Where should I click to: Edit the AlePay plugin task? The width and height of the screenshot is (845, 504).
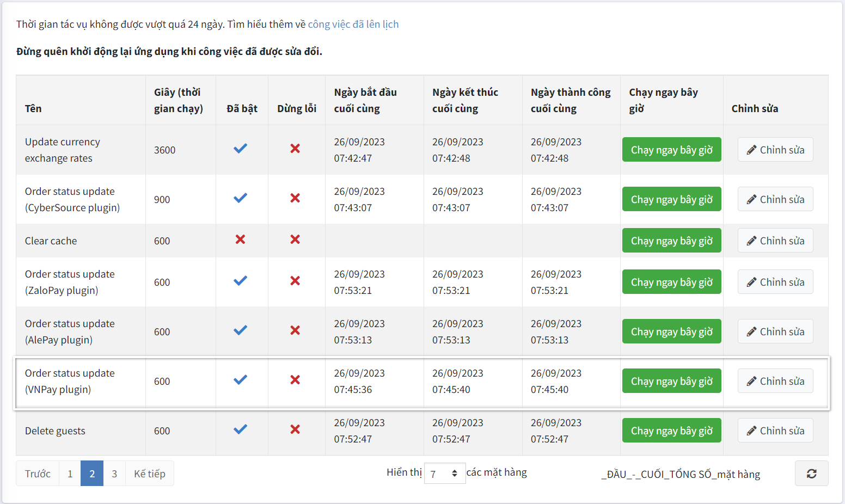coord(775,331)
